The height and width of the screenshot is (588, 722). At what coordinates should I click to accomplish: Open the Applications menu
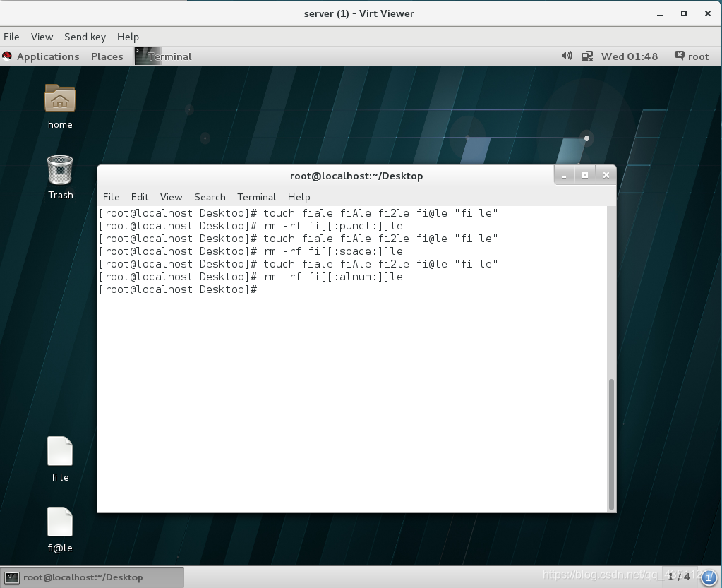pyautogui.click(x=48, y=56)
